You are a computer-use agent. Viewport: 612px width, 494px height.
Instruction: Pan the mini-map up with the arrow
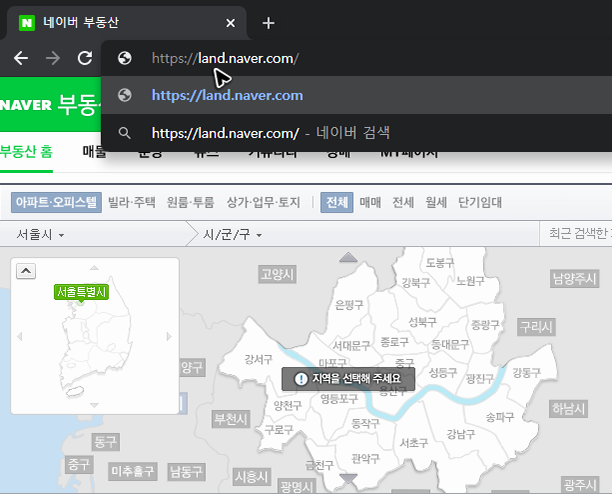(x=94, y=268)
